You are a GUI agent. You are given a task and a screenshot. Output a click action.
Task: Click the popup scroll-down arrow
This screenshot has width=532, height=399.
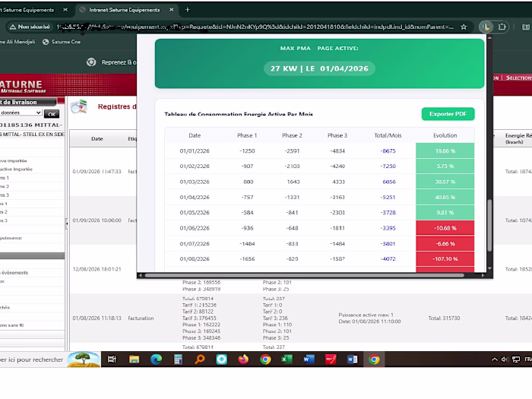[489, 268]
